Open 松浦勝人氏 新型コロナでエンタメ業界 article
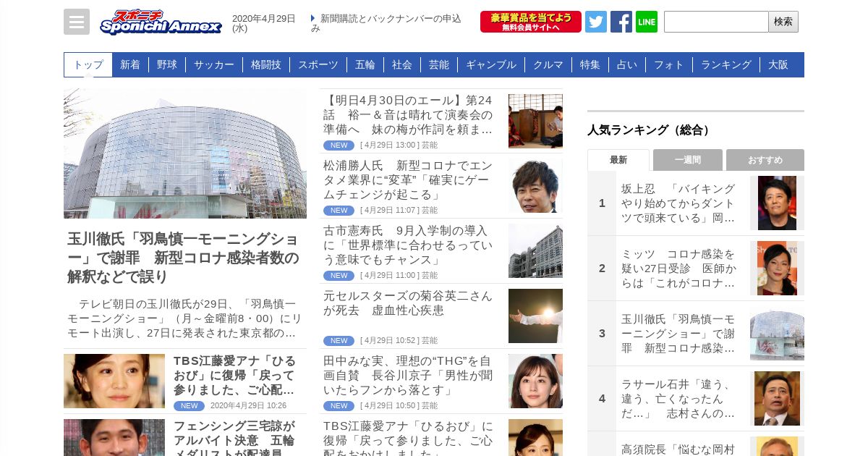This screenshot has height=456, width=868. tap(408, 180)
